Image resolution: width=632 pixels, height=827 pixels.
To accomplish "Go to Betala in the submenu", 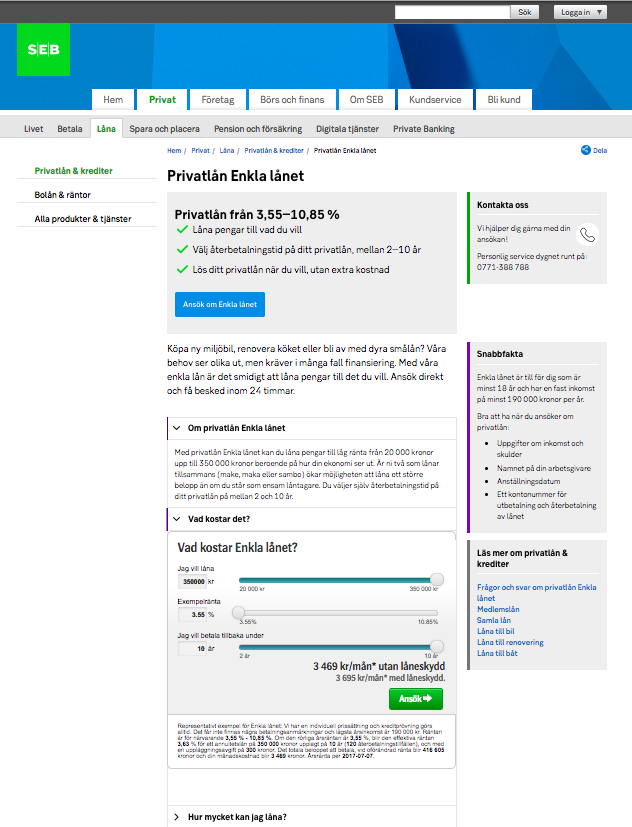I will 70,129.
